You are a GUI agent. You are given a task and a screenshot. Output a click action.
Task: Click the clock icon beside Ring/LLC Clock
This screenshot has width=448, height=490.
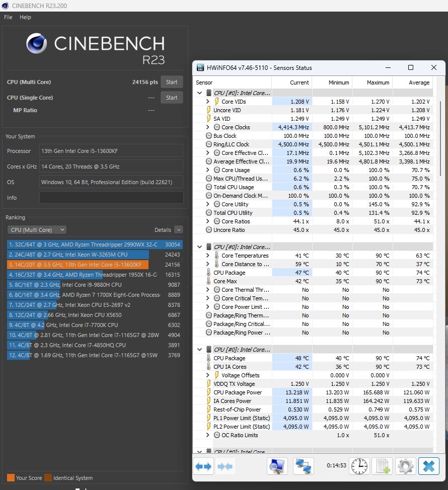pyautogui.click(x=209, y=144)
